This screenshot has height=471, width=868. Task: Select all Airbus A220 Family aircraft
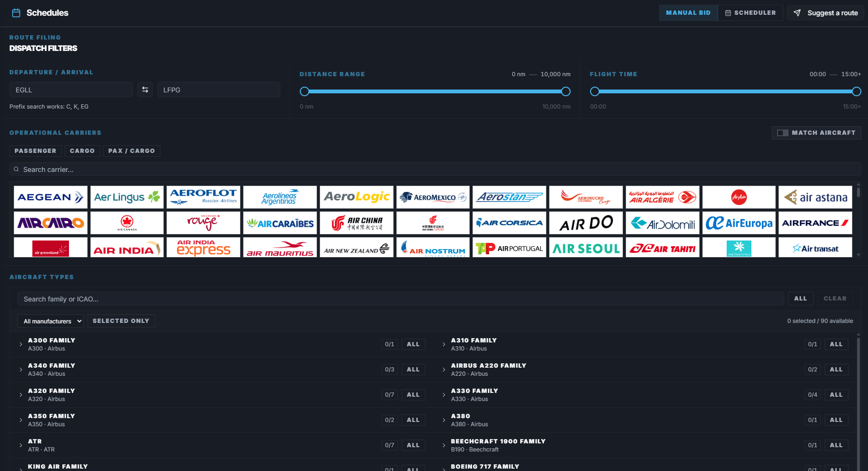pos(836,370)
